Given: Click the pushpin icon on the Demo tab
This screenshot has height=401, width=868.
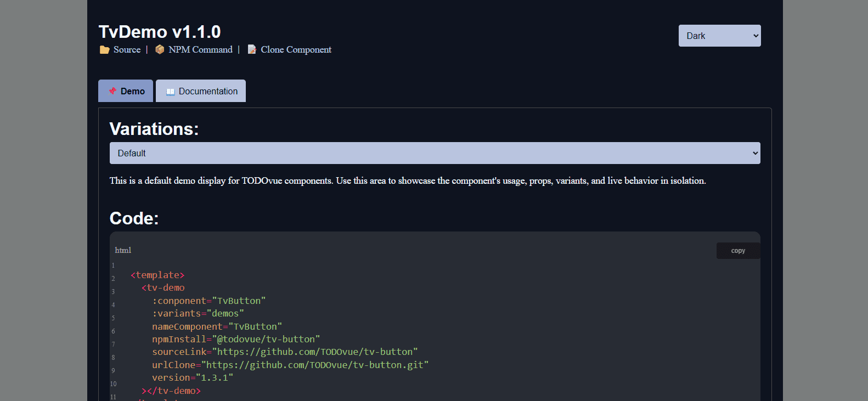Looking at the screenshot, I should [x=112, y=91].
